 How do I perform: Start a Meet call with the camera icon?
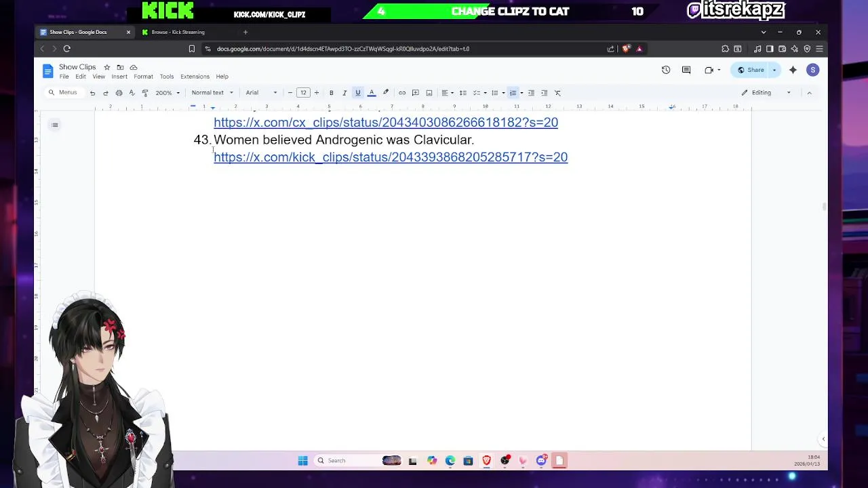pos(709,70)
